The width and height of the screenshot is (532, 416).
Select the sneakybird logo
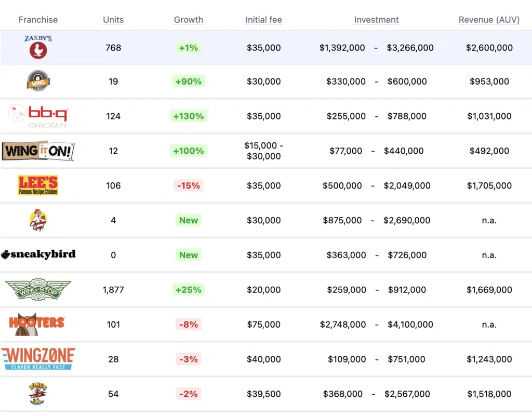coord(38,254)
